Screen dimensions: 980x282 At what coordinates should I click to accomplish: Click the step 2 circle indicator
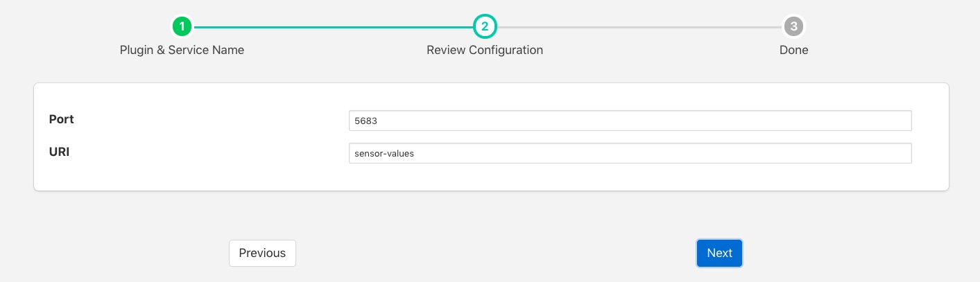click(x=484, y=27)
